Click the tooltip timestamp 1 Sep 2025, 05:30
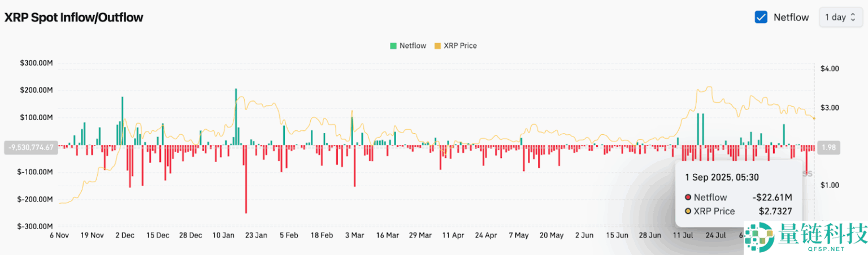868x255 pixels. pos(722,177)
